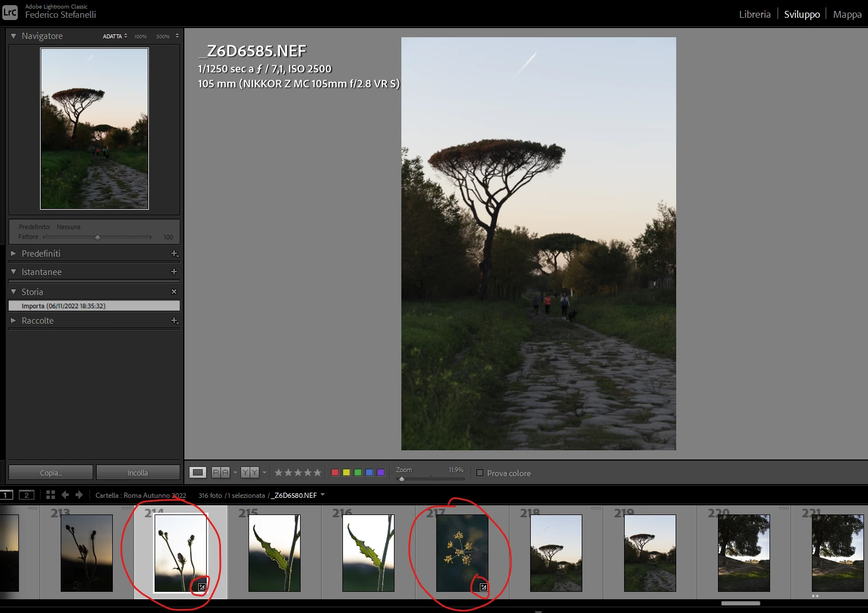Create a new snapshot with Istantanee plus
868x613 pixels.
174,272
